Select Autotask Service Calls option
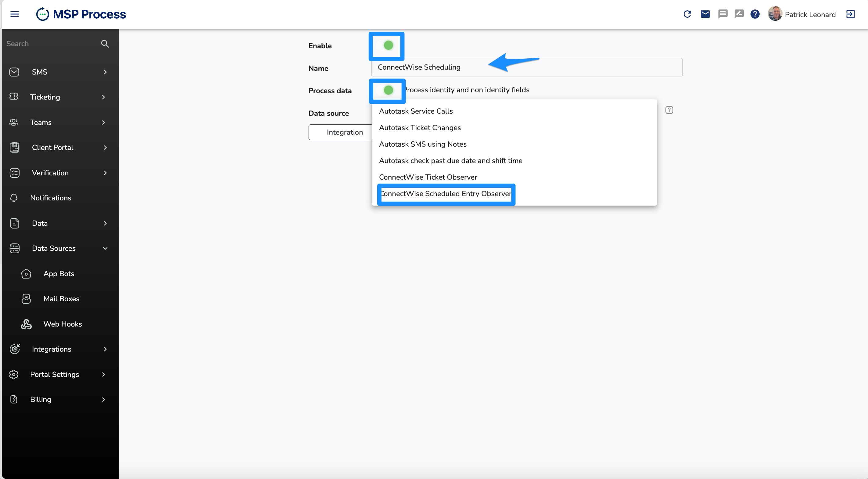This screenshot has height=479, width=868. tap(514, 111)
